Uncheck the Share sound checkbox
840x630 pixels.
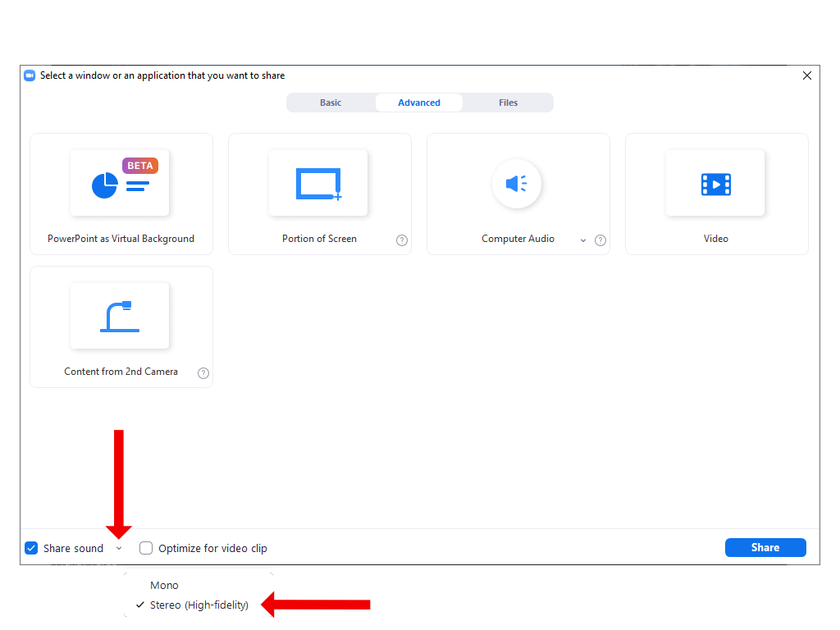click(x=31, y=548)
